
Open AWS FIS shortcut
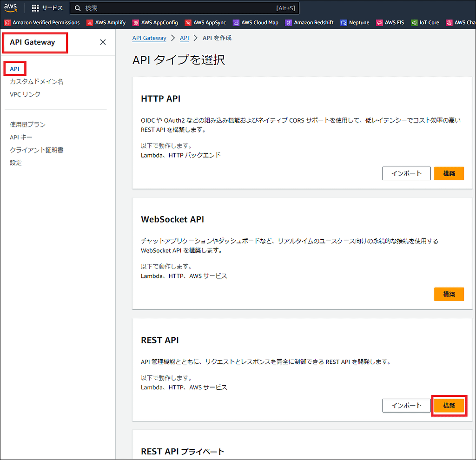[390, 22]
